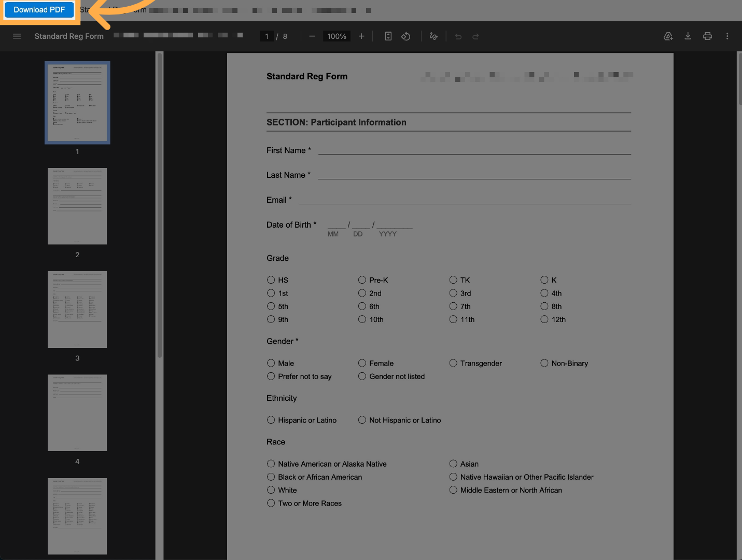Select the fit-to-page icon

click(388, 36)
